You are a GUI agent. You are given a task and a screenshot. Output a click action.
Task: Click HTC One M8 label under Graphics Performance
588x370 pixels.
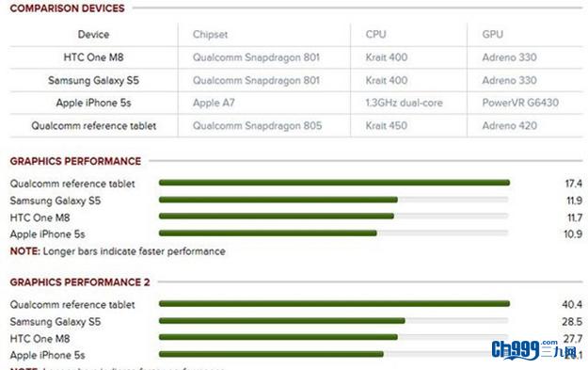point(40,217)
